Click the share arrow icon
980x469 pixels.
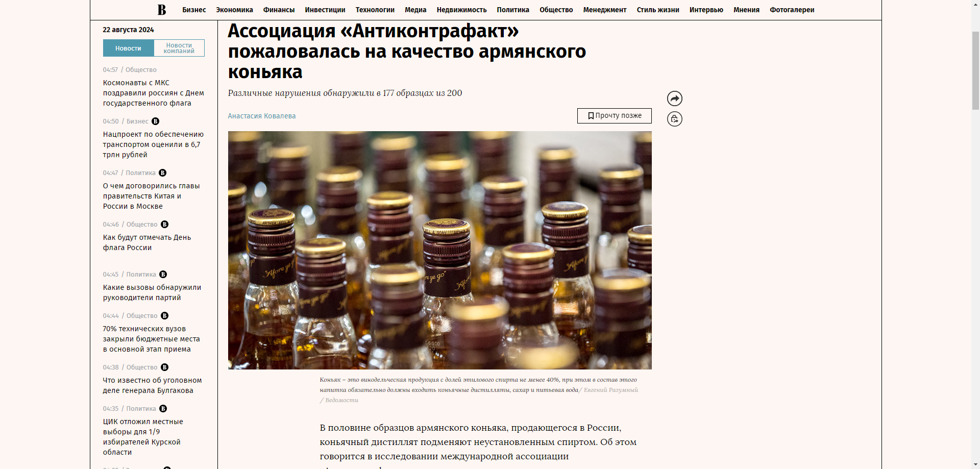675,98
